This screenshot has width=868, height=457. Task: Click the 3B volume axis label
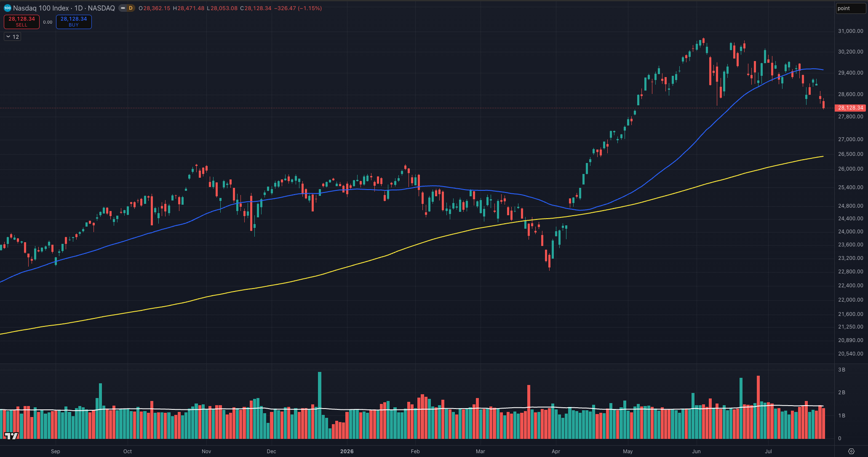coord(841,370)
